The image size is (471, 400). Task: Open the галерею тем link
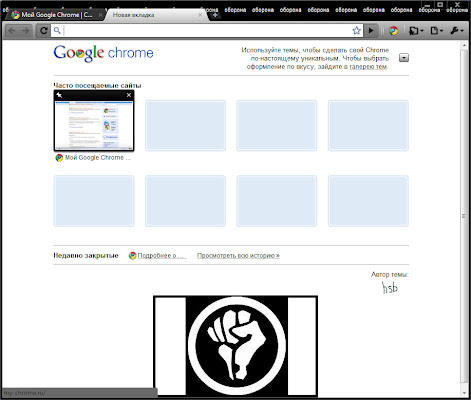[368, 67]
